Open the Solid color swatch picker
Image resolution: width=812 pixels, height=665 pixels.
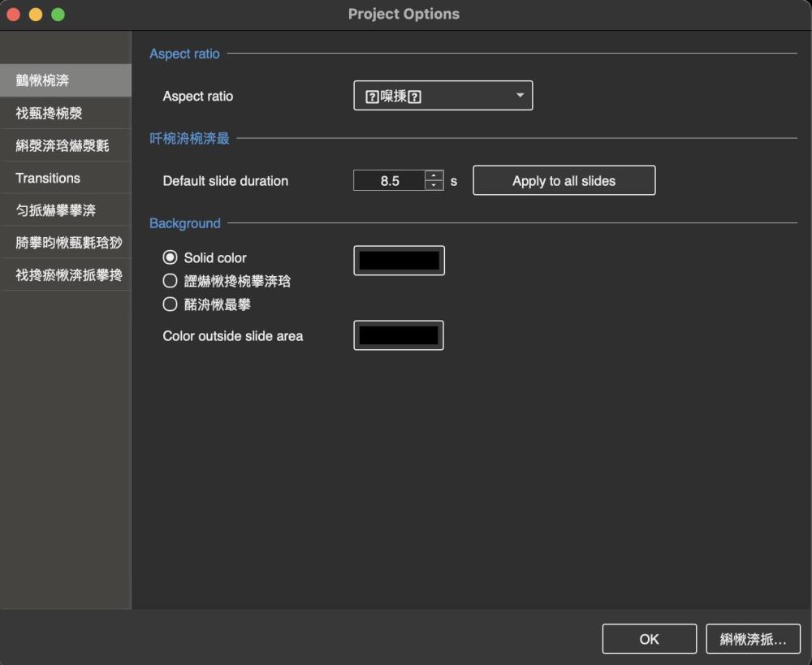click(399, 261)
